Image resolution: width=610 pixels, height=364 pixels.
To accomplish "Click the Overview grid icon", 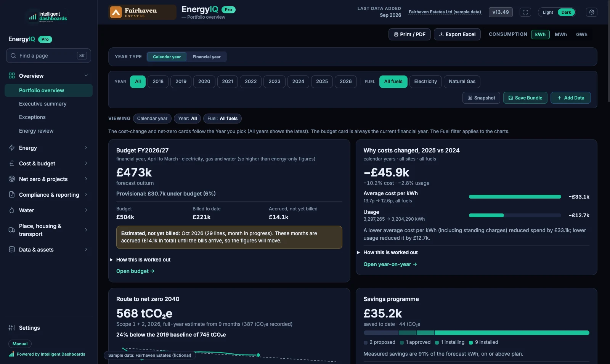I will [12, 75].
